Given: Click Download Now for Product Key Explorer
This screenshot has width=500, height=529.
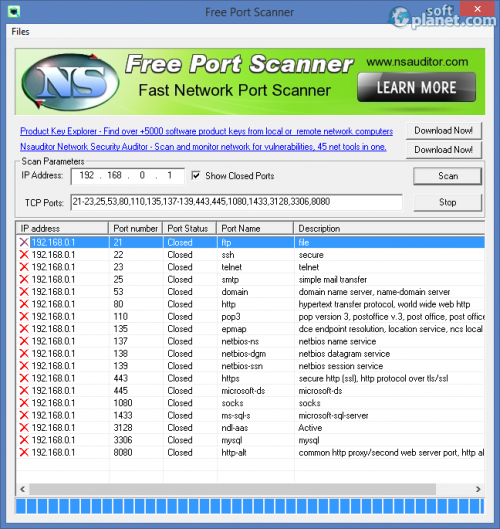Looking at the screenshot, I should (443, 131).
